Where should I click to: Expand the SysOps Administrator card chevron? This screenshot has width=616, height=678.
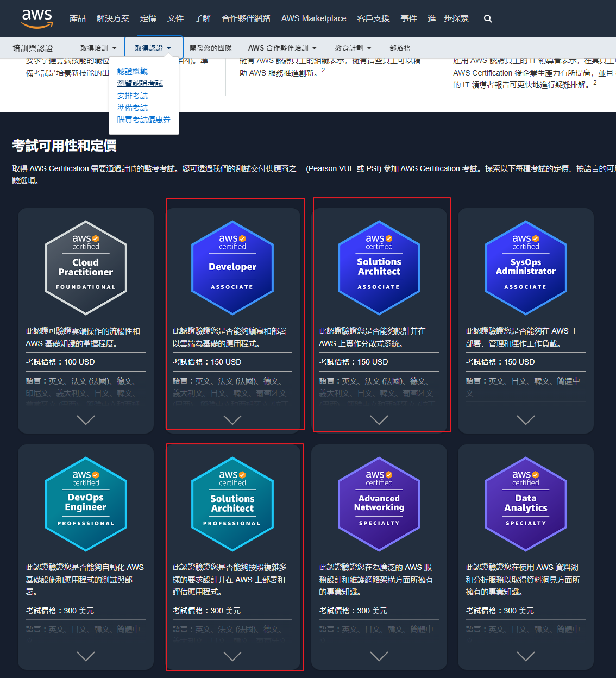pos(526,420)
